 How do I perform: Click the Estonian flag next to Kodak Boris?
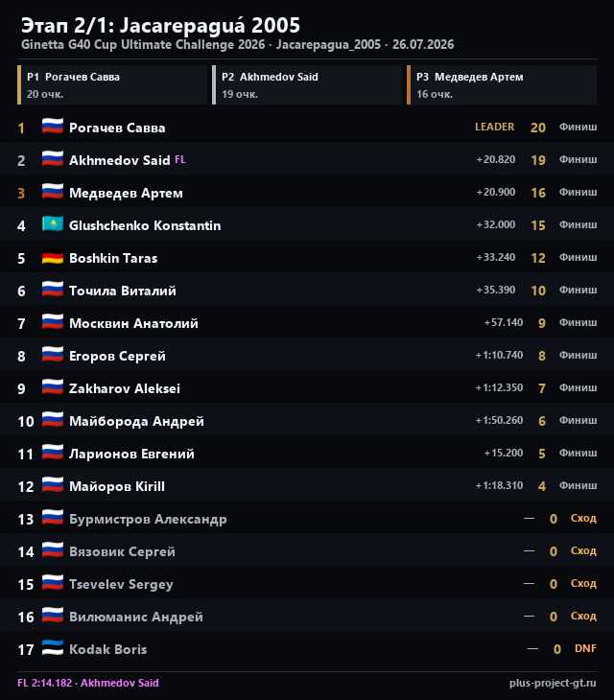[x=53, y=648]
